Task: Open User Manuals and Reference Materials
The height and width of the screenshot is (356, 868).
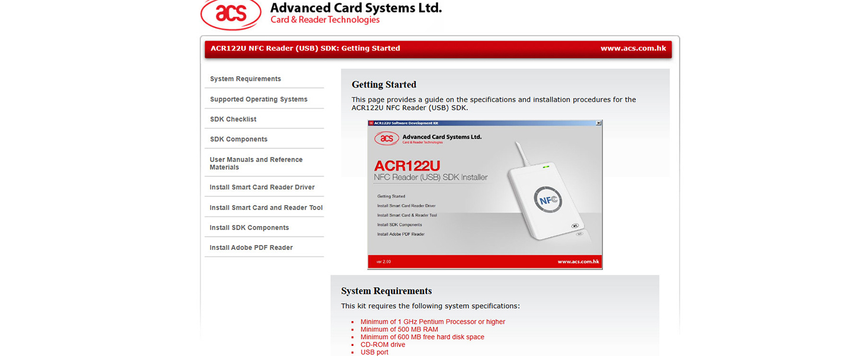Action: click(x=256, y=163)
